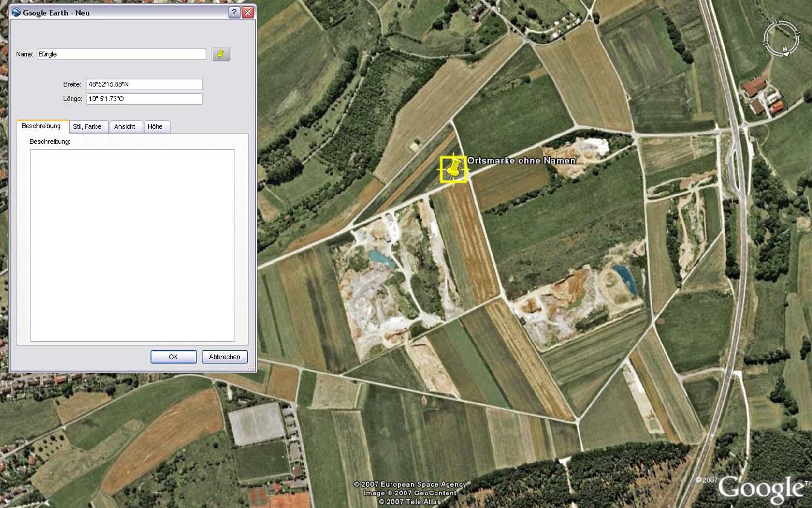Click inside the Beschreibung text area
This screenshot has width=812, height=508.
pyautogui.click(x=132, y=245)
